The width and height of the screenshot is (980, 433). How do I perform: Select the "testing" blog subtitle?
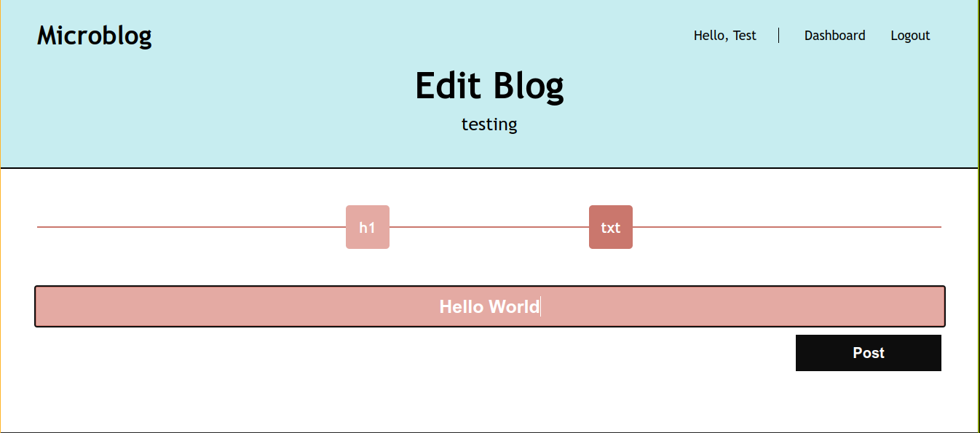489,124
